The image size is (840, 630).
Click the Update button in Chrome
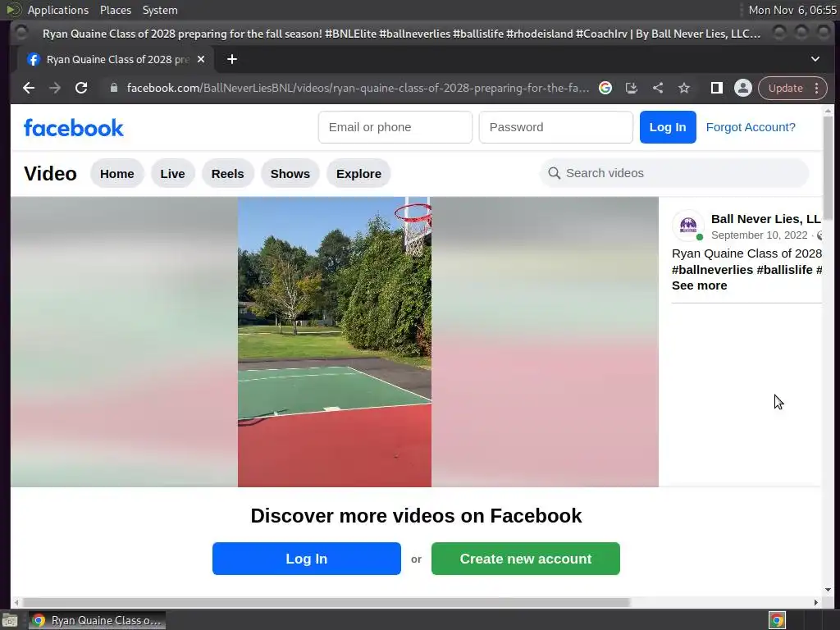(785, 88)
